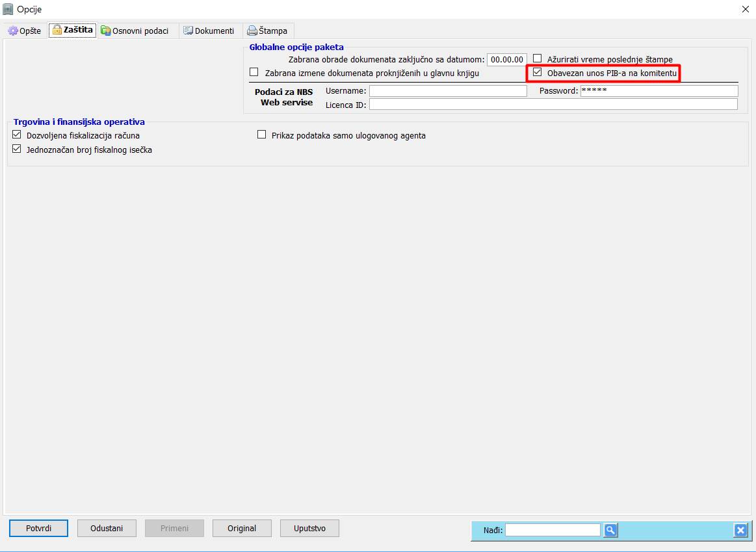Confirm settings with Potvrdi button
The height and width of the screenshot is (552, 756).
point(38,529)
